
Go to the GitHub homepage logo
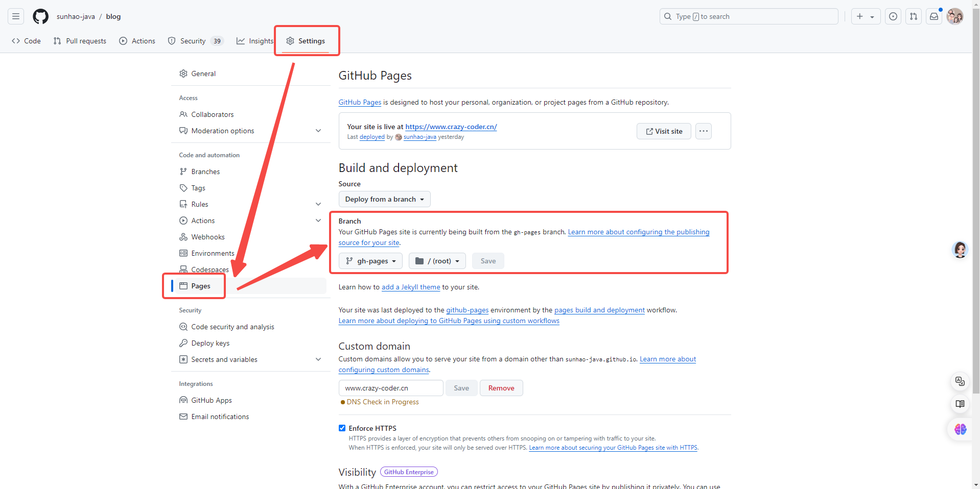(41, 16)
